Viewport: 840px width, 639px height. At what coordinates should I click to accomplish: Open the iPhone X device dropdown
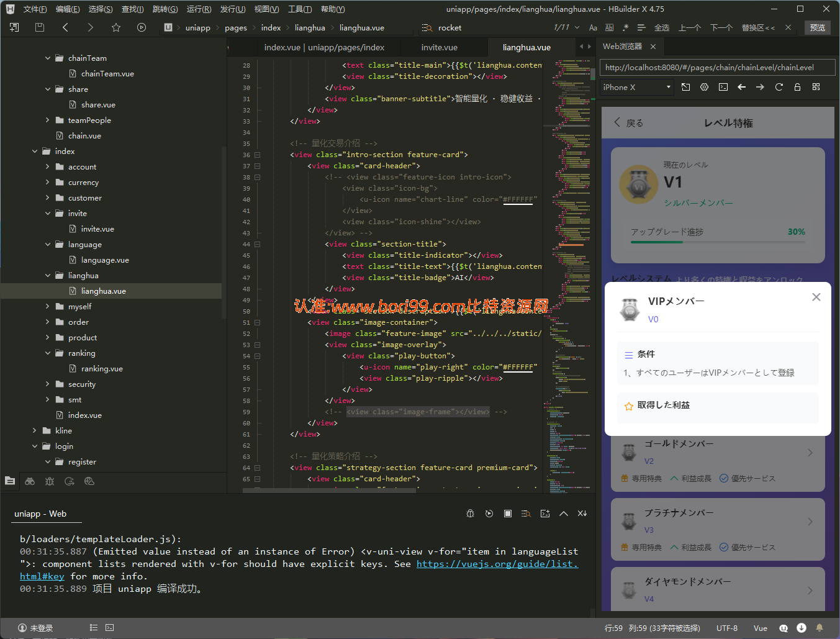click(x=637, y=88)
